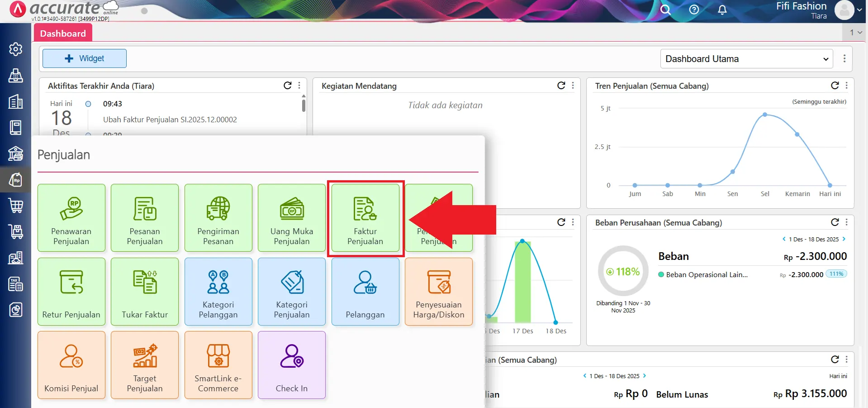The height and width of the screenshot is (408, 868).
Task: Refresh the Tren Penjualan widget
Action: point(835,86)
